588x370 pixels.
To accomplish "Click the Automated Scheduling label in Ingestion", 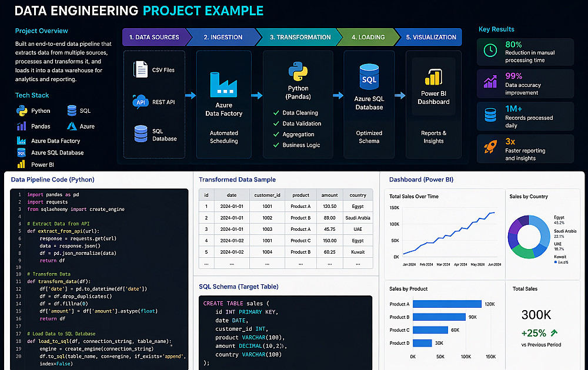I will [x=224, y=137].
